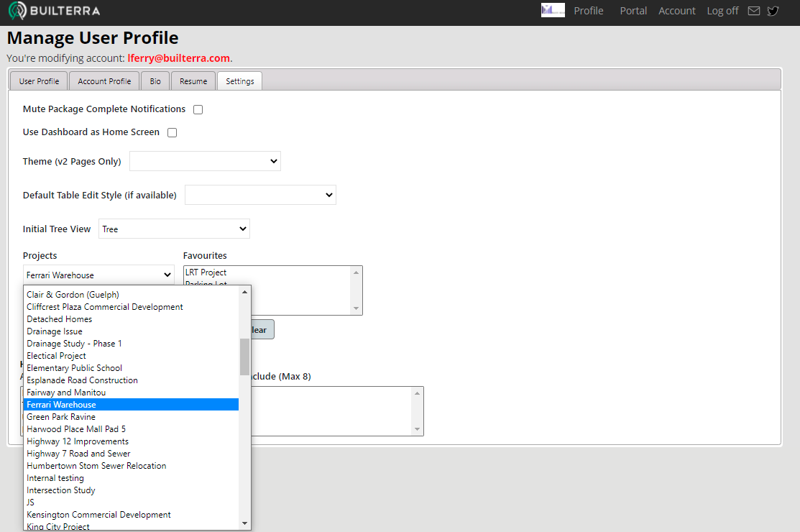Pick Drainage Issue from the list
Viewport: 800px width, 532px height.
pos(131,331)
